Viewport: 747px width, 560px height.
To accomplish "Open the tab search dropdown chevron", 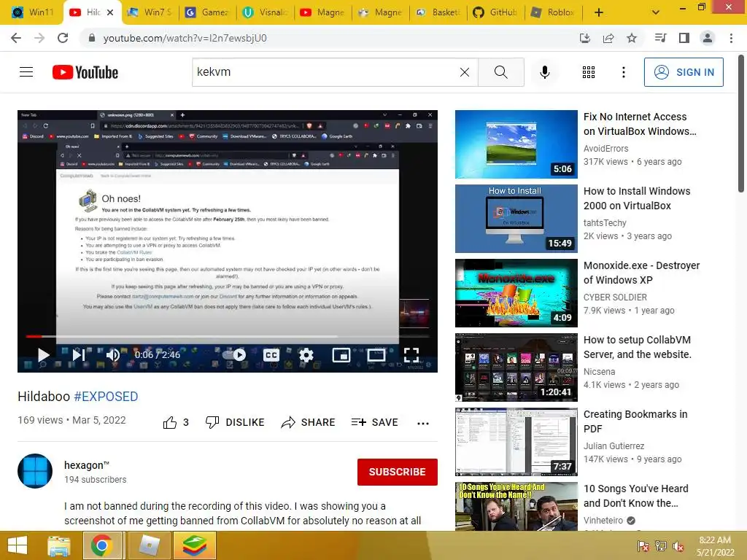I will click(656, 12).
